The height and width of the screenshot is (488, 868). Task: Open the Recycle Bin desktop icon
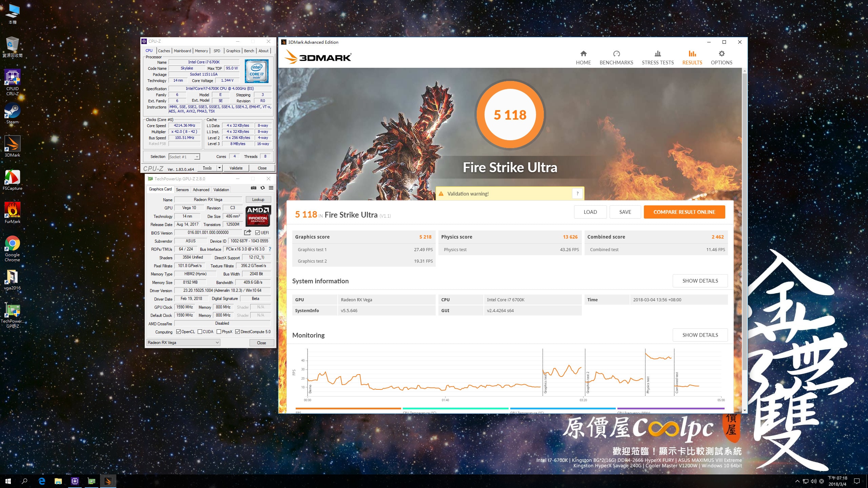pyautogui.click(x=13, y=47)
